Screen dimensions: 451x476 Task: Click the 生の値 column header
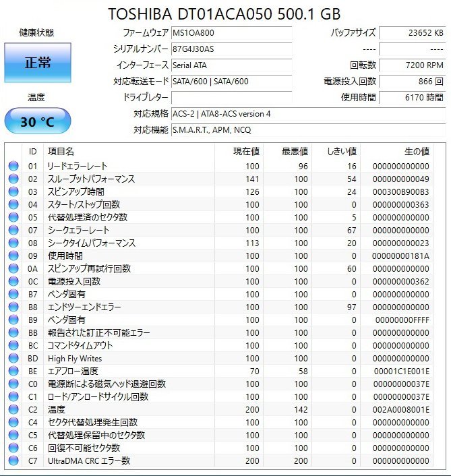(417, 151)
